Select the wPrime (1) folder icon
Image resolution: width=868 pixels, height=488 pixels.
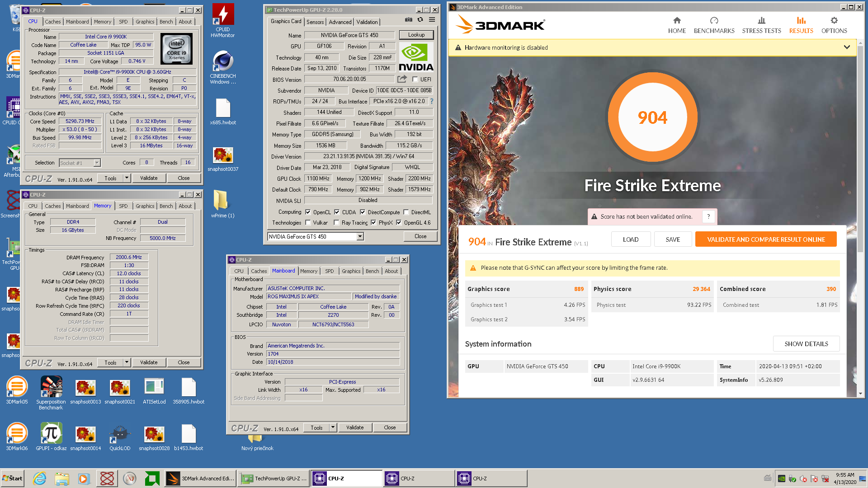click(223, 203)
